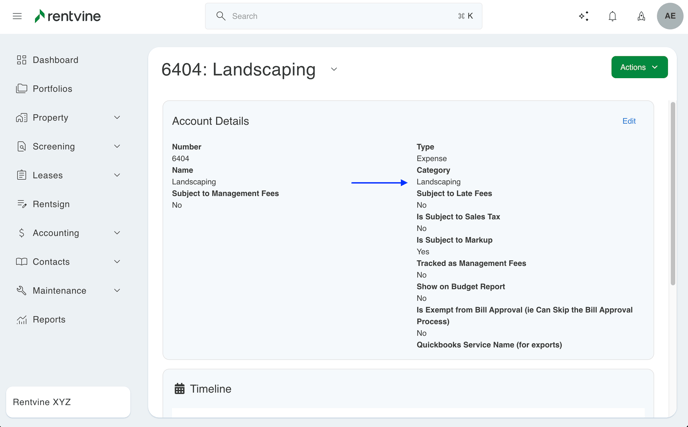This screenshot has width=688, height=427.
Task: Click the AI sparkle icon
Action: coord(583,16)
